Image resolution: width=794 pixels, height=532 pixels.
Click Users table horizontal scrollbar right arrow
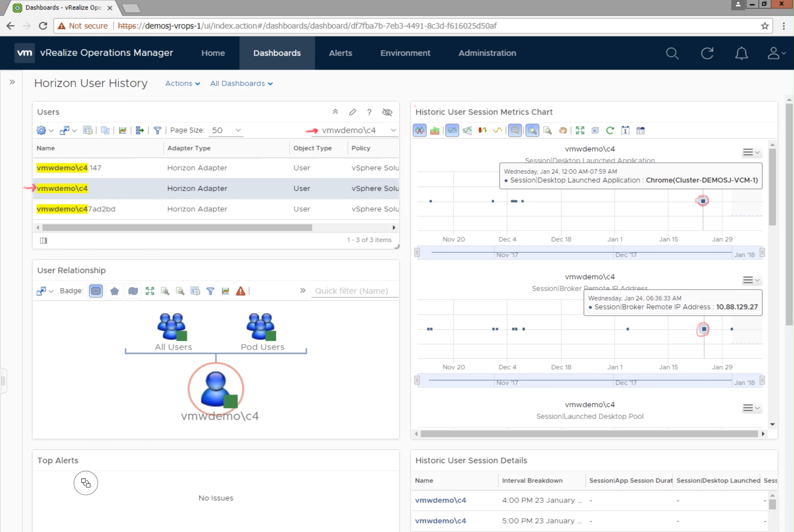pyautogui.click(x=394, y=228)
